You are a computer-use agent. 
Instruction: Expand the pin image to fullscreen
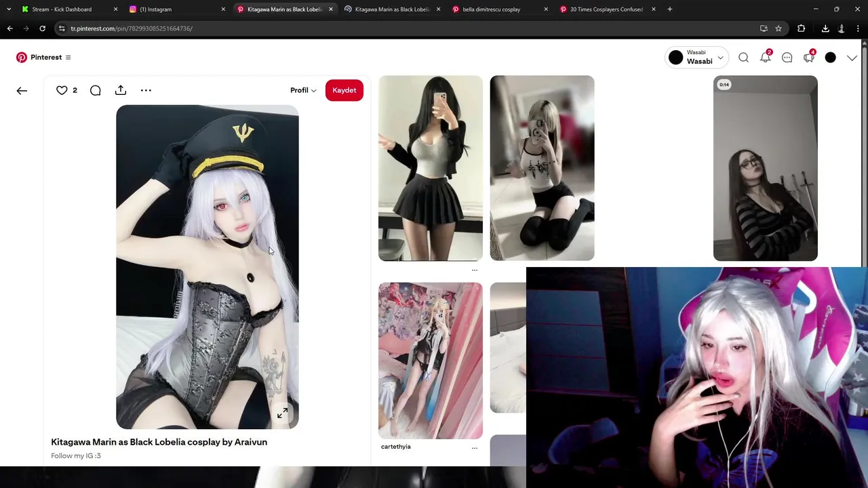(283, 413)
